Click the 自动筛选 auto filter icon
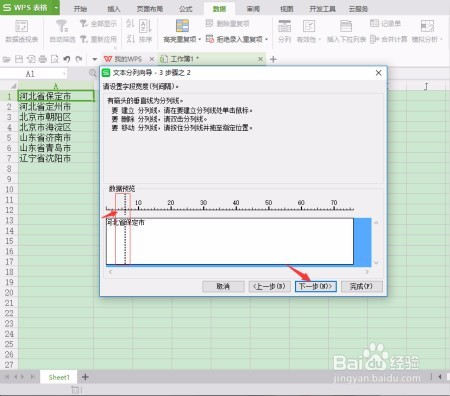The height and width of the screenshot is (396, 450). tap(62, 26)
